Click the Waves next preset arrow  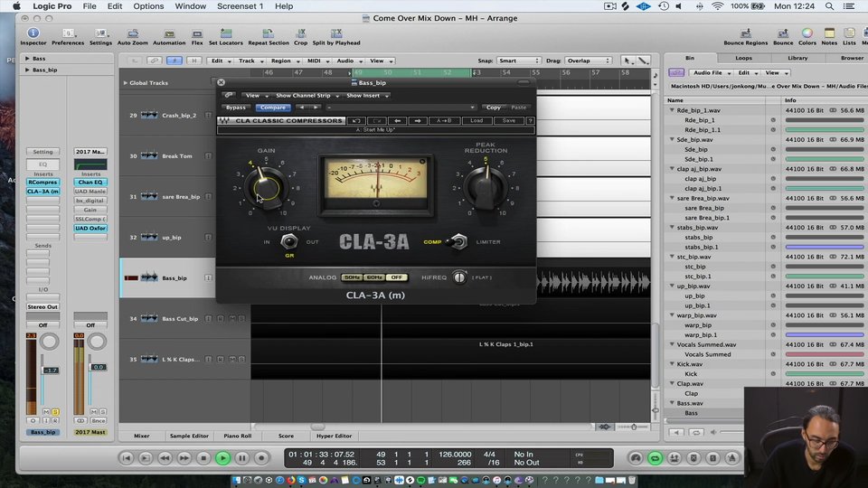pos(418,120)
